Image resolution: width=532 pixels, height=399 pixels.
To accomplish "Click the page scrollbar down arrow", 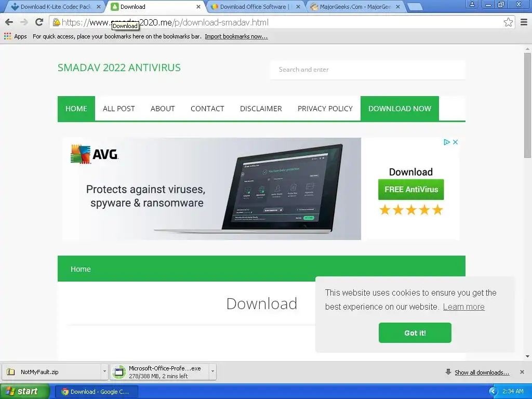I will (527, 356).
